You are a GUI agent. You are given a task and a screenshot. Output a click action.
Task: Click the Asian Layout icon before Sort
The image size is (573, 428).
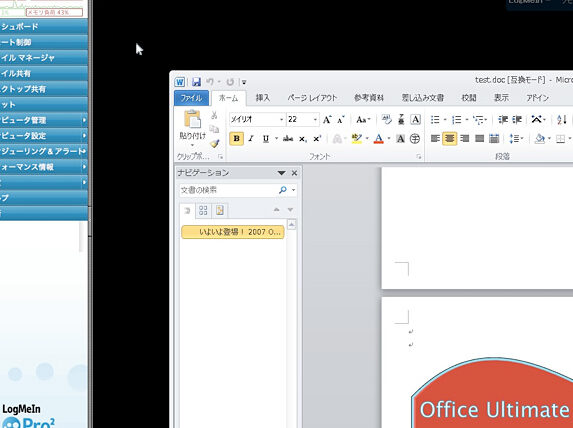pyautogui.click(x=536, y=119)
